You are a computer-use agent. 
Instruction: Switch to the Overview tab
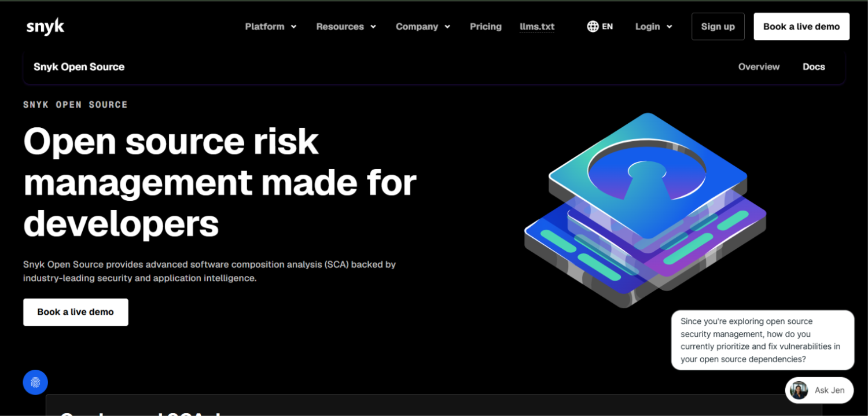click(x=759, y=67)
